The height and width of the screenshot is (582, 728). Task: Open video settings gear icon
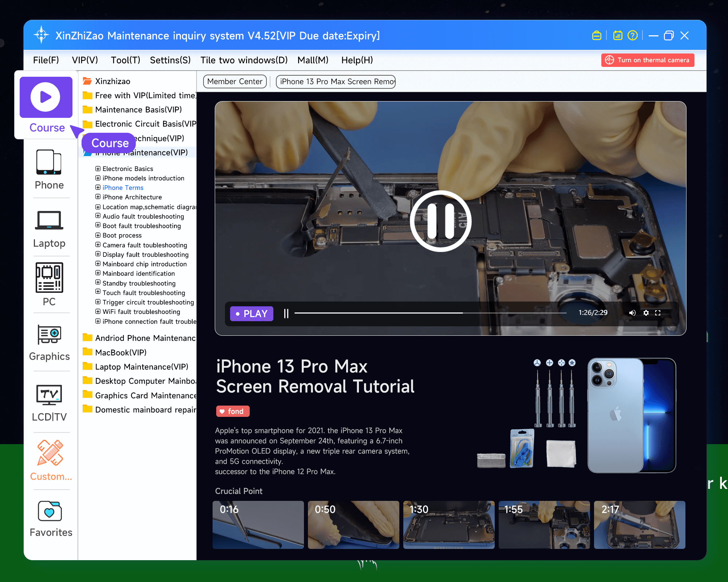pyautogui.click(x=646, y=313)
